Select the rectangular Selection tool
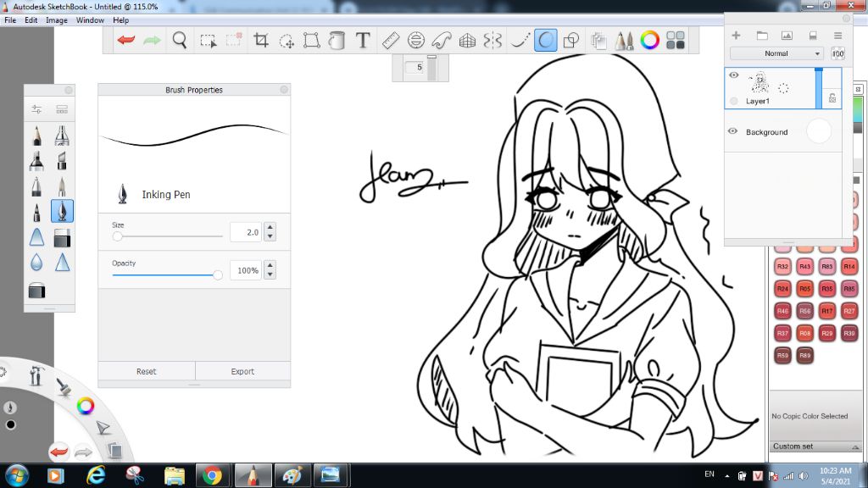This screenshot has width=868, height=488. click(209, 41)
